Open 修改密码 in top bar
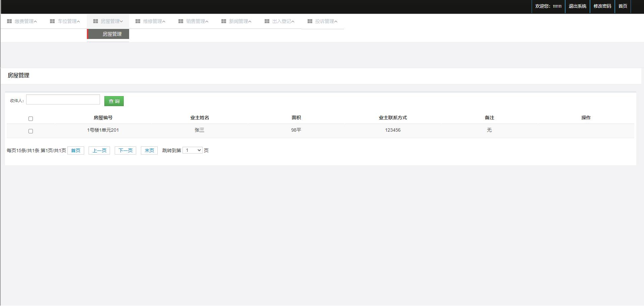The width and height of the screenshot is (644, 307). 602,6
